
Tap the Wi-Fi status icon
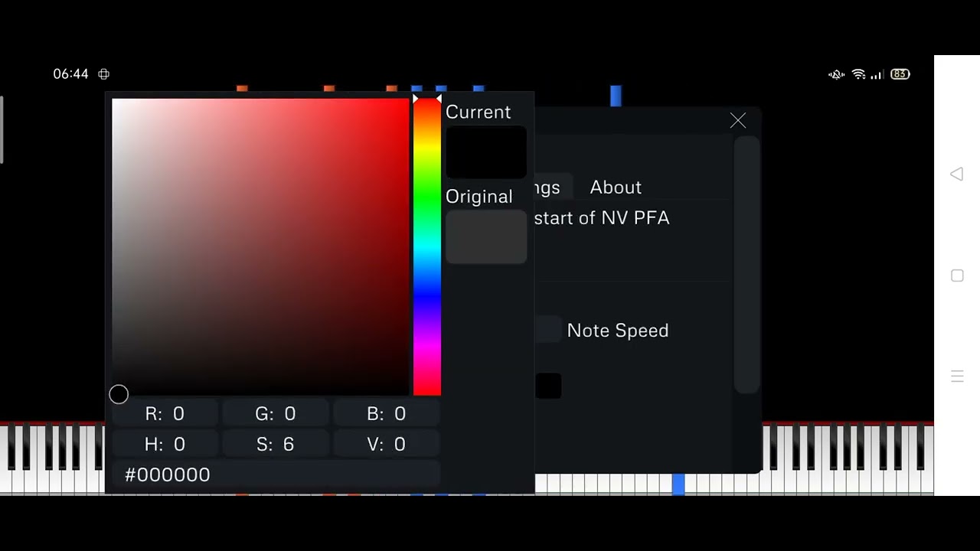tap(858, 74)
